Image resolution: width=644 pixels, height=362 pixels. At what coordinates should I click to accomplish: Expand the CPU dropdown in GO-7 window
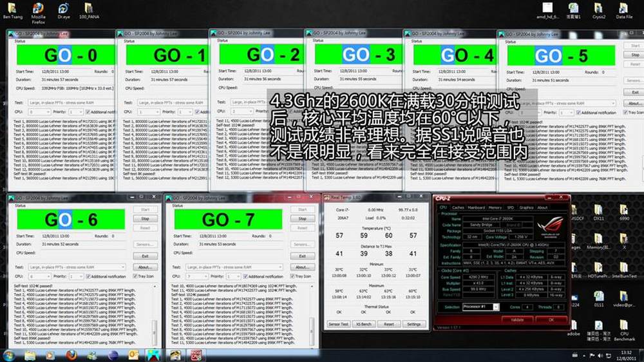(x=196, y=276)
